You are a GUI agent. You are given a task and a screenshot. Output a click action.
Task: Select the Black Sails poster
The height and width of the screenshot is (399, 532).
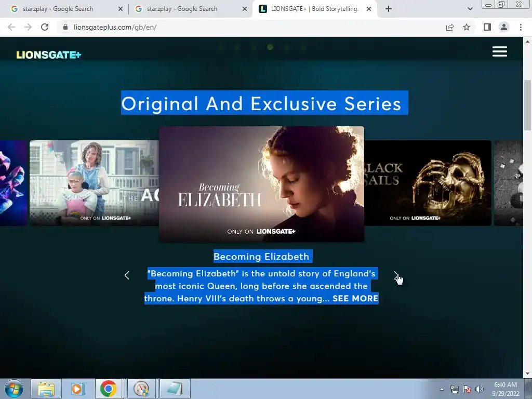428,183
